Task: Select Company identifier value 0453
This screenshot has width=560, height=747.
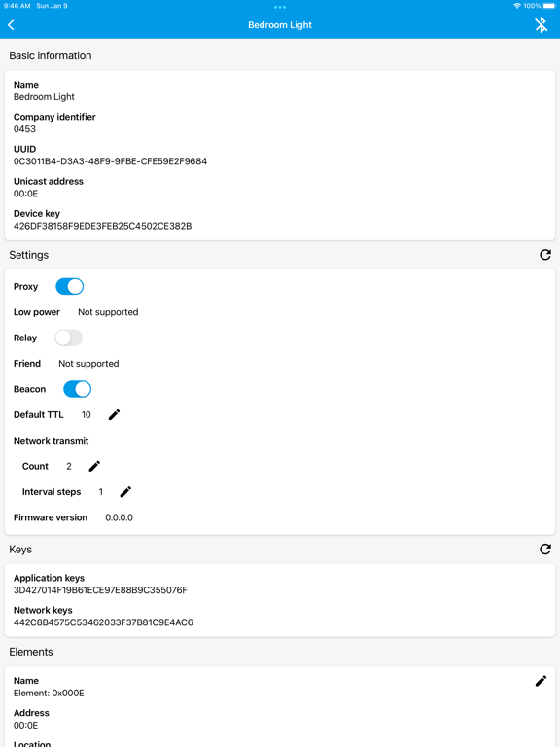Action: coord(24,129)
